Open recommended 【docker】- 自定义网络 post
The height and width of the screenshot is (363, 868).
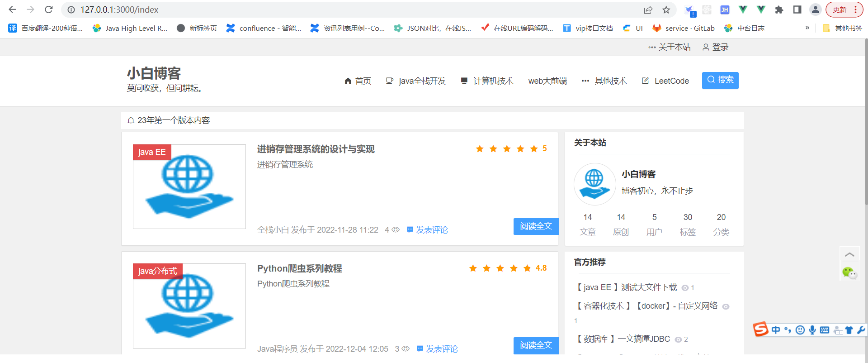tap(646, 306)
